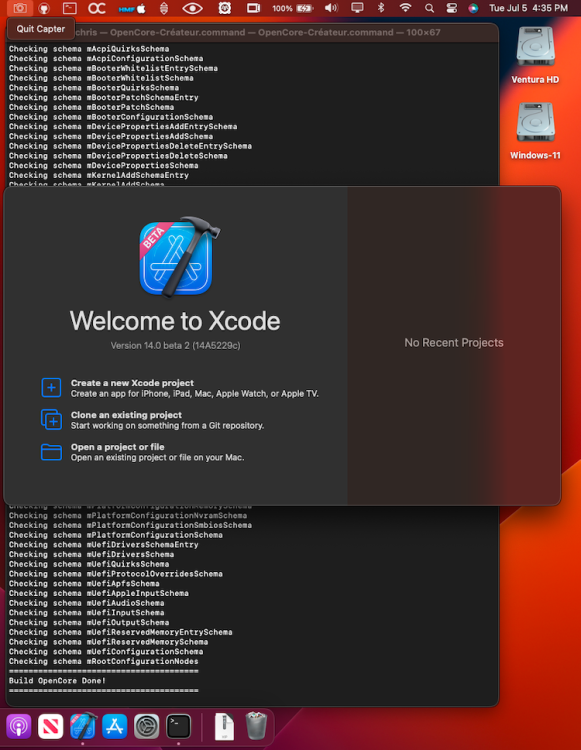581x750 pixels.
Task: Click the clone repository icon
Action: [51, 419]
